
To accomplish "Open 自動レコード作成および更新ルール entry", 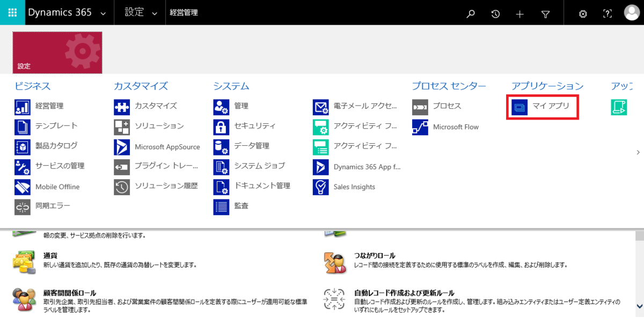I will pyautogui.click(x=404, y=293).
